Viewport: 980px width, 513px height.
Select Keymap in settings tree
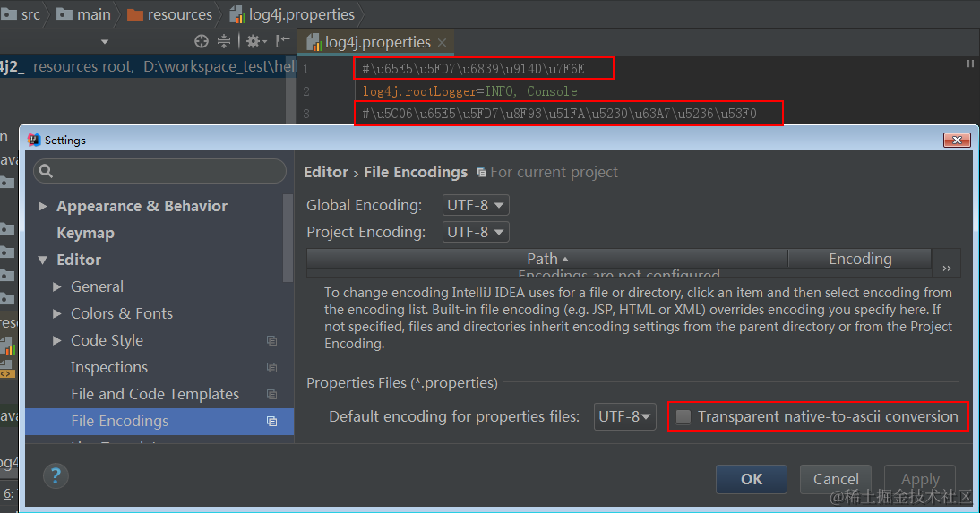[86, 233]
